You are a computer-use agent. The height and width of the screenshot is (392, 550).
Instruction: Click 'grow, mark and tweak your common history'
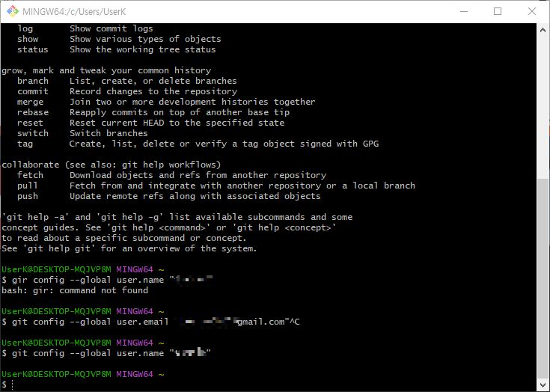click(106, 70)
